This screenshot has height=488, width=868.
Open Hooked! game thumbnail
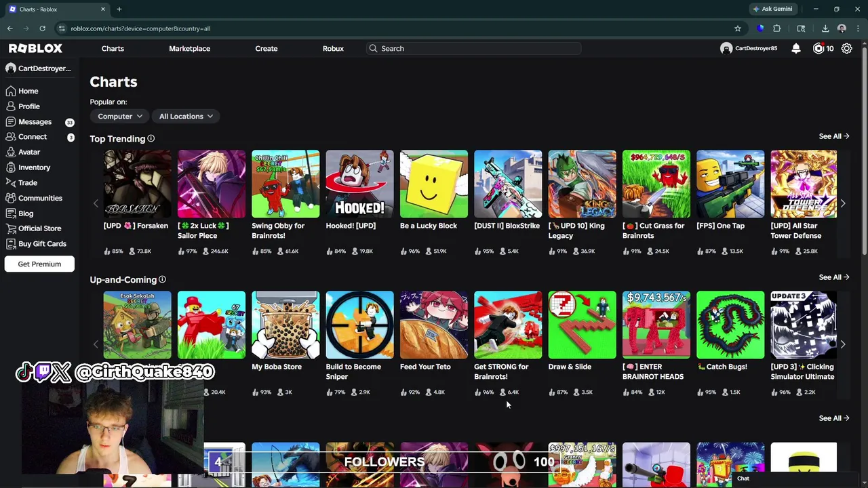click(x=359, y=184)
